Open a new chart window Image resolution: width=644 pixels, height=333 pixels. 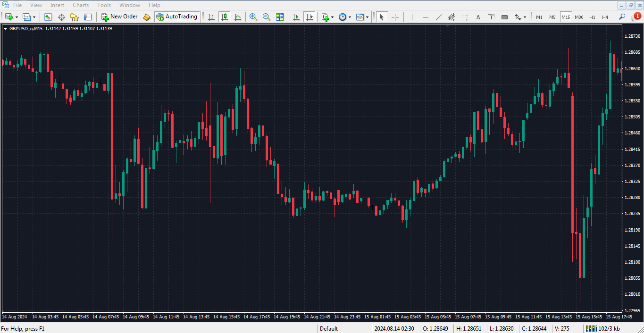(x=8, y=17)
